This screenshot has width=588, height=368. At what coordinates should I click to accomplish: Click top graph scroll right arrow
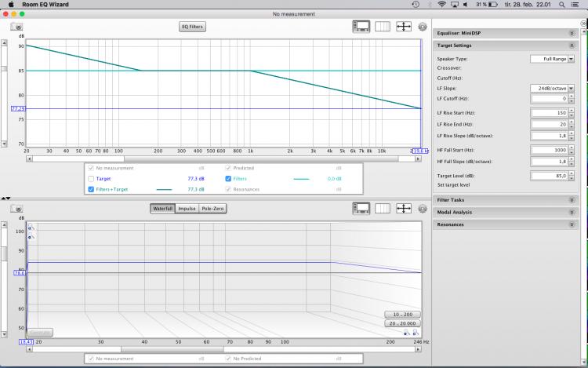click(x=418, y=159)
